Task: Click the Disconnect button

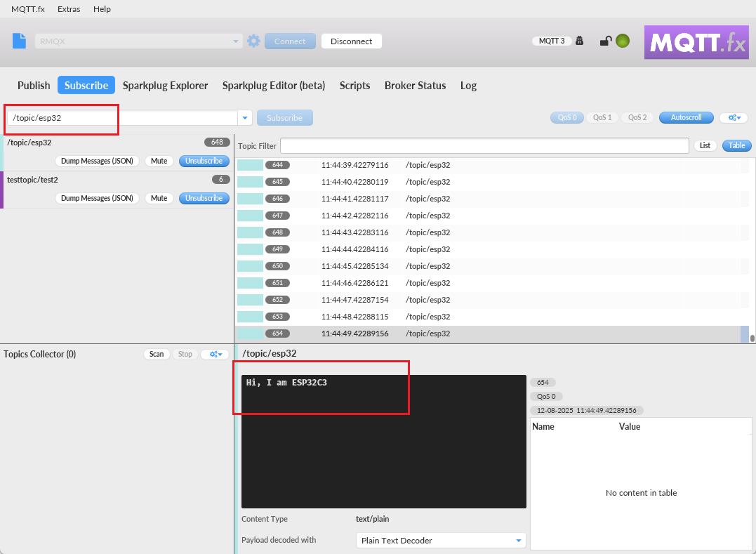Action: (352, 41)
